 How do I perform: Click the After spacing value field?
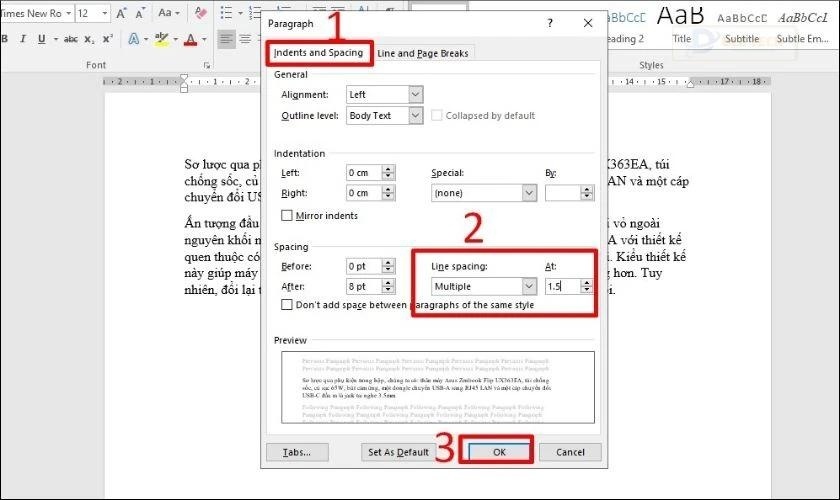364,287
